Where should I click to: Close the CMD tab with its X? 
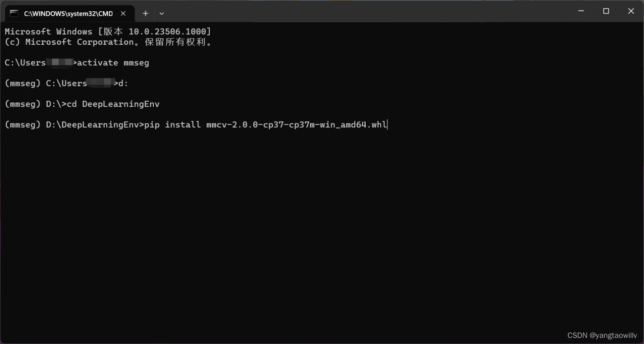point(123,13)
